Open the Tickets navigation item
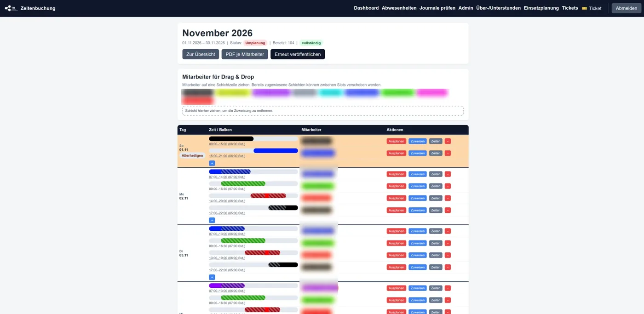The width and height of the screenshot is (644, 314). [x=570, y=8]
